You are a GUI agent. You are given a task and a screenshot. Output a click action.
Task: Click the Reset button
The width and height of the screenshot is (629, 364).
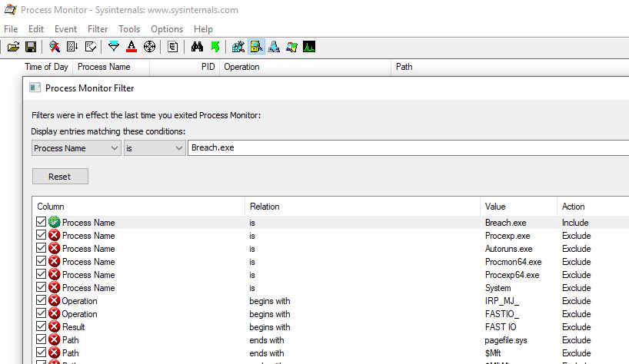[x=60, y=176]
